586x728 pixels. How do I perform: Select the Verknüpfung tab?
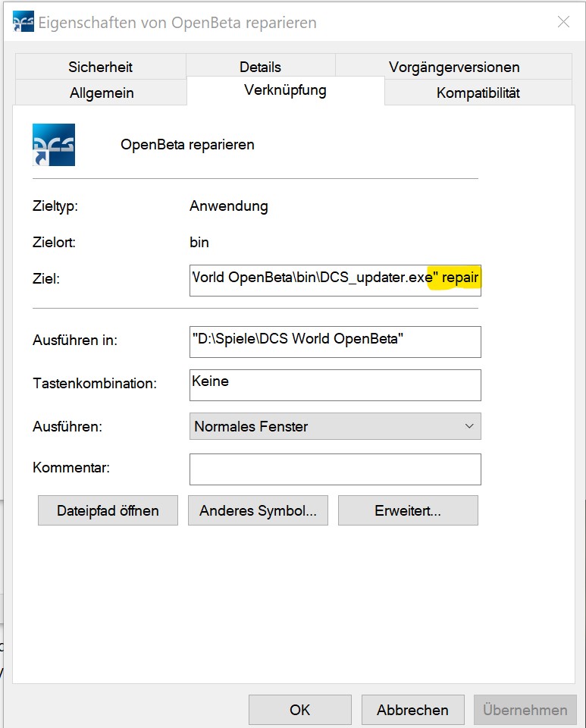285,90
